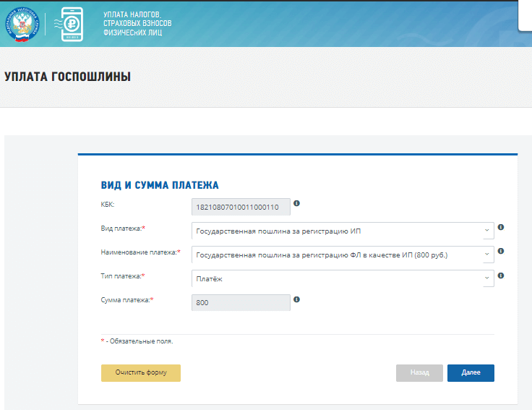Click info icon beside Вид платежа dropdown
This screenshot has width=532, height=410.
point(500,227)
